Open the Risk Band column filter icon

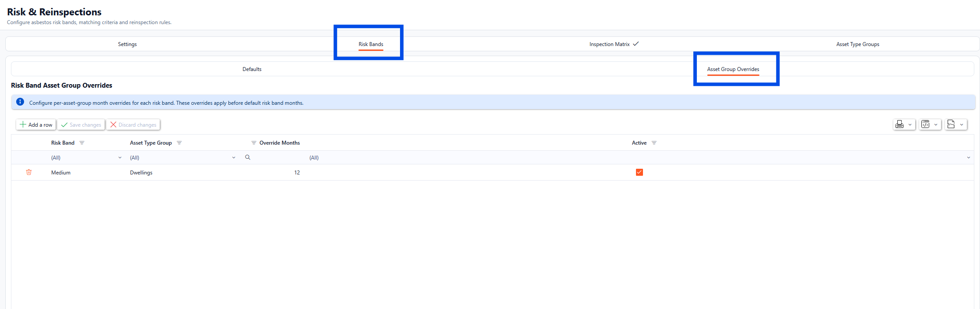[x=82, y=143]
